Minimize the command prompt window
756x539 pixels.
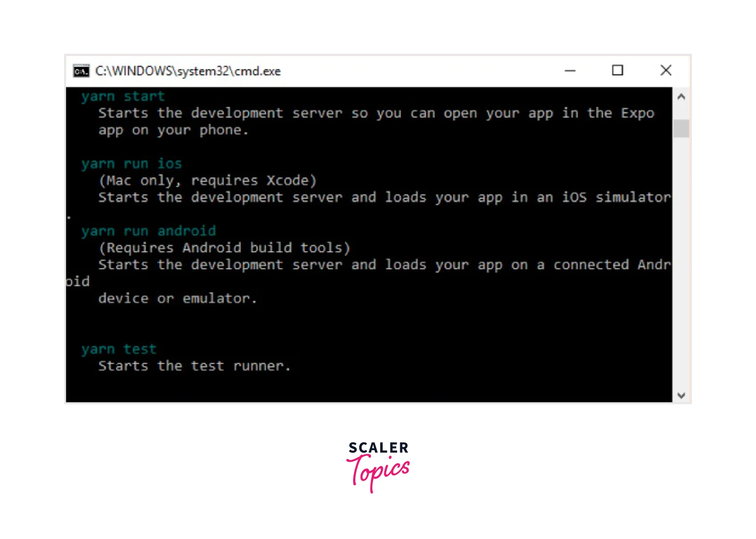(x=570, y=71)
